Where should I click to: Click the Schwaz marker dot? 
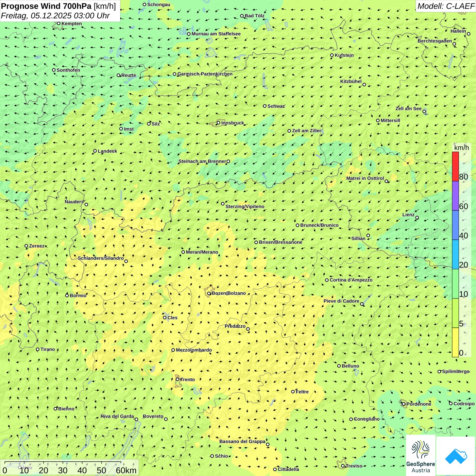pos(265,106)
